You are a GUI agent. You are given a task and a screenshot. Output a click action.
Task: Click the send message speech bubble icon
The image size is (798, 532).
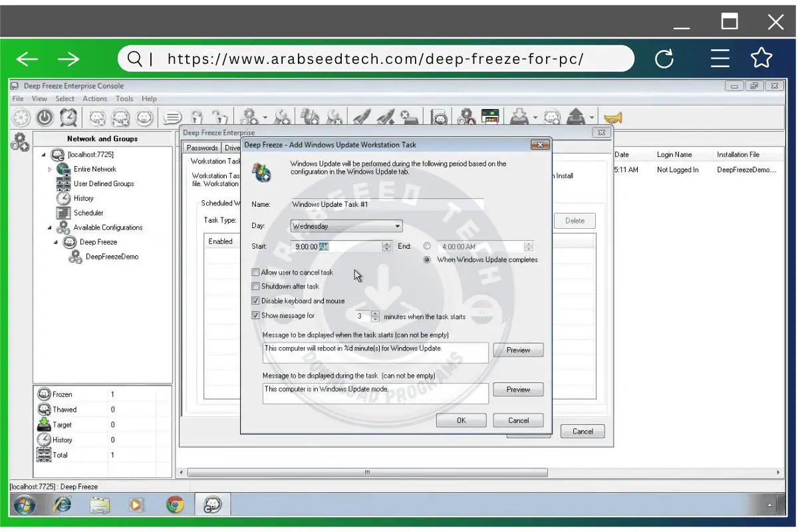click(x=174, y=117)
